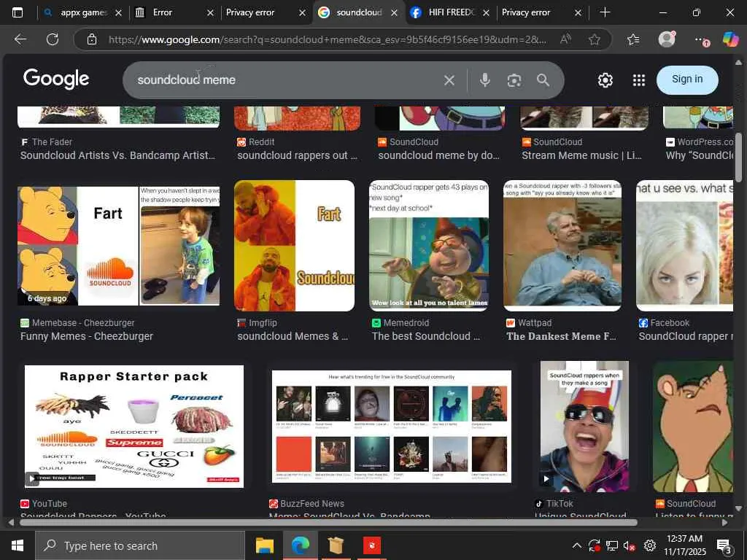
Task: Open Google apps grid
Action: pyautogui.click(x=639, y=80)
